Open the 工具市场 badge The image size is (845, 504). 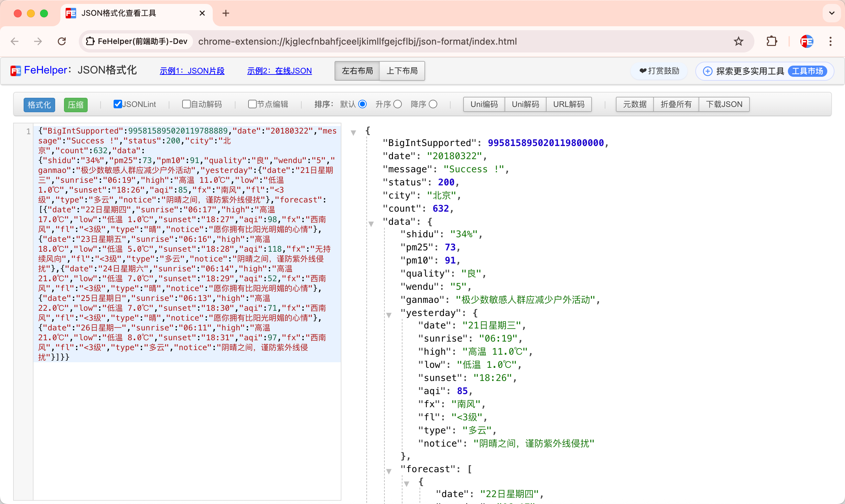pos(808,71)
